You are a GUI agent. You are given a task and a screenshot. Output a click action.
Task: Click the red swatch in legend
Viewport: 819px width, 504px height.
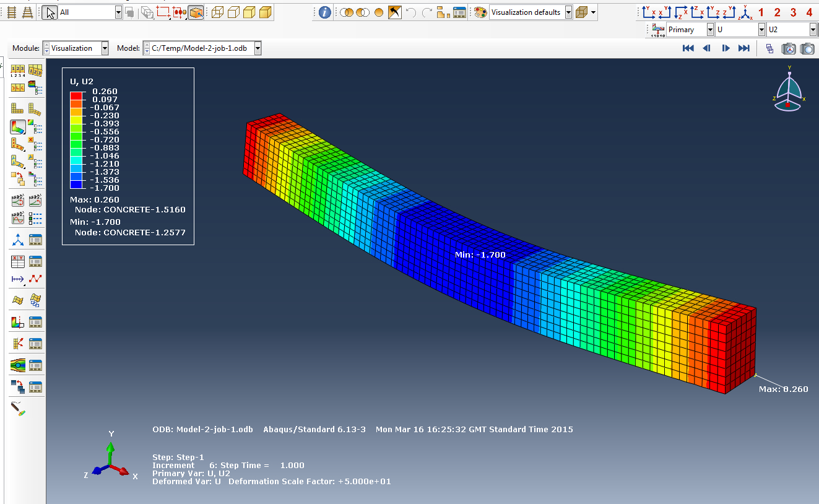coord(76,95)
